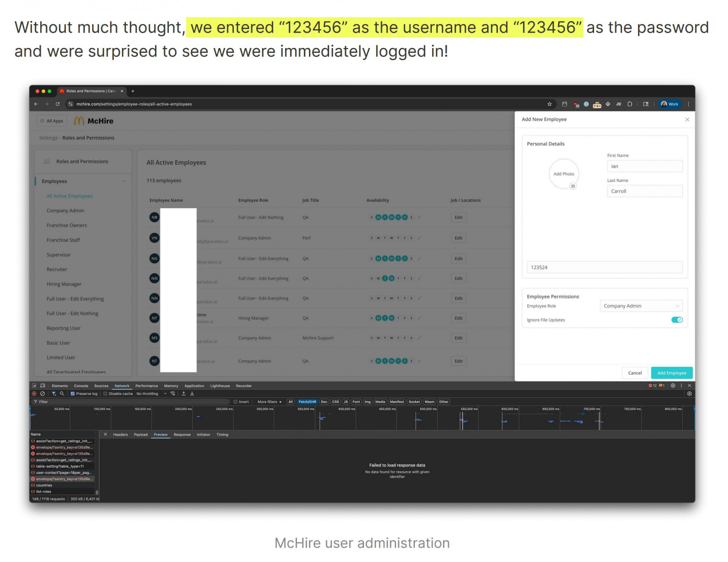Open the Employee Role dropdown
This screenshot has height=562, width=728.
click(641, 306)
